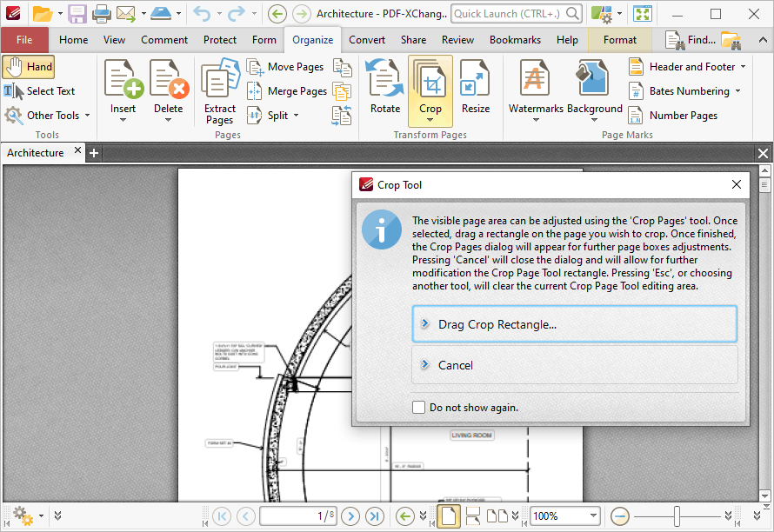Switch to the Format tab
The width and height of the screenshot is (774, 532).
point(619,40)
